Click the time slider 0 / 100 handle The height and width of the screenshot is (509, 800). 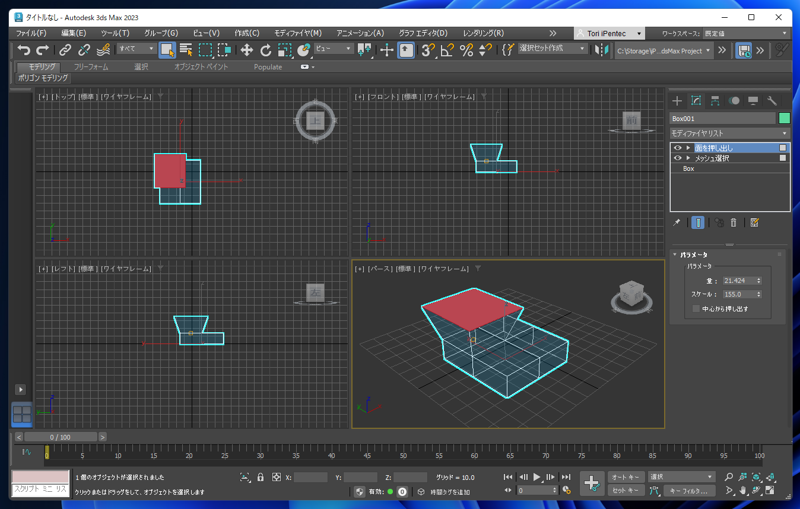tap(60, 437)
